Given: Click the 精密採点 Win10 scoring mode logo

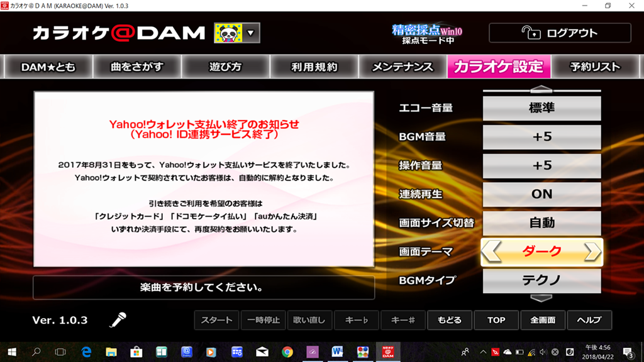Looking at the screenshot, I should (x=427, y=34).
